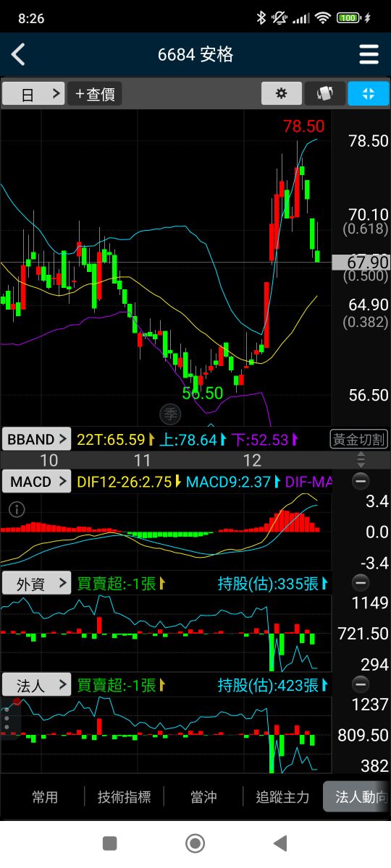Tap 法人 買賣超:-1張 text
Image resolution: width=391 pixels, height=868 pixels.
[117, 685]
